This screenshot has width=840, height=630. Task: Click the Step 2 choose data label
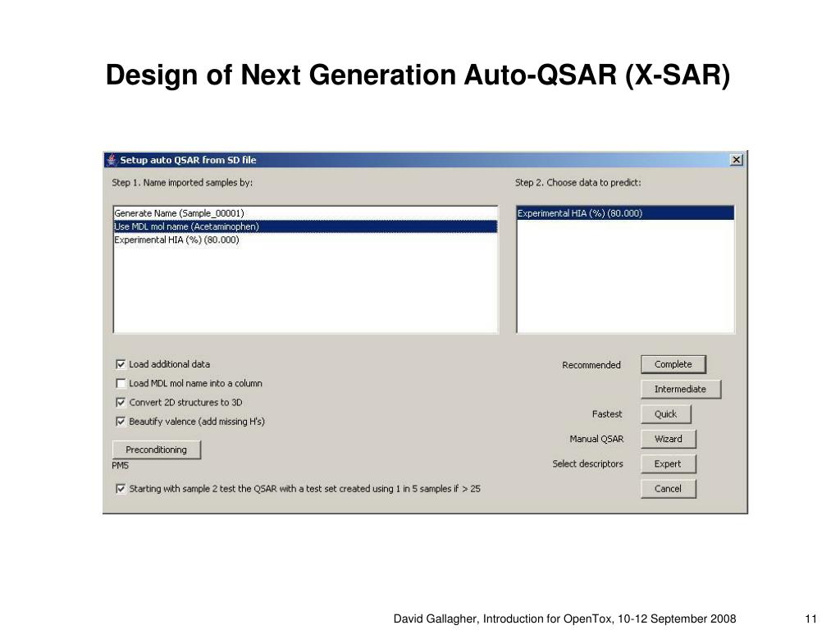click(578, 183)
